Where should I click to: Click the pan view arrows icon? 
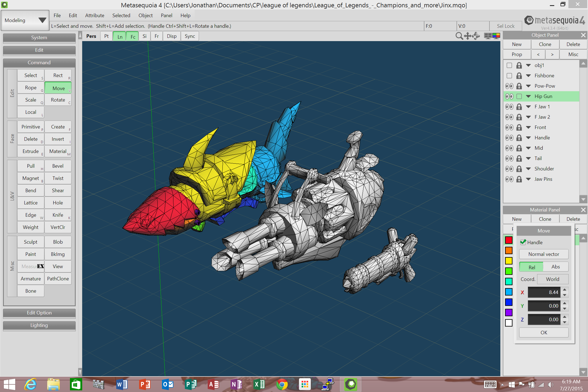(468, 36)
